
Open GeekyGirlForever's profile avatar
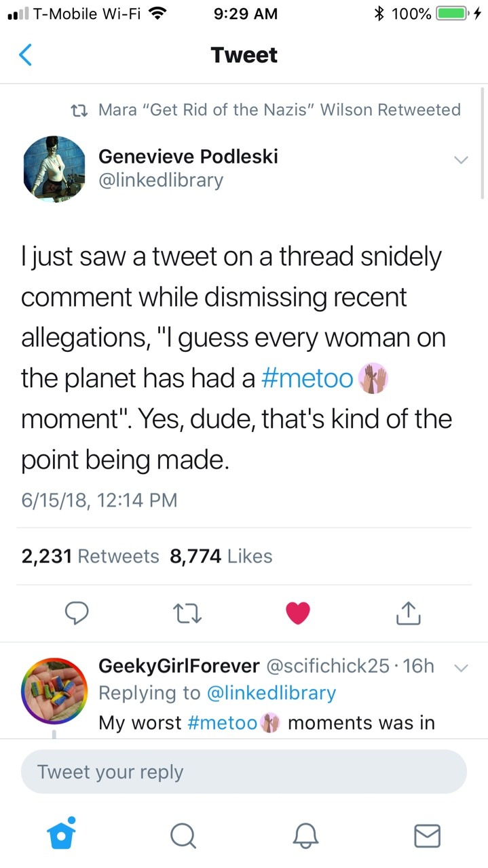(55, 691)
